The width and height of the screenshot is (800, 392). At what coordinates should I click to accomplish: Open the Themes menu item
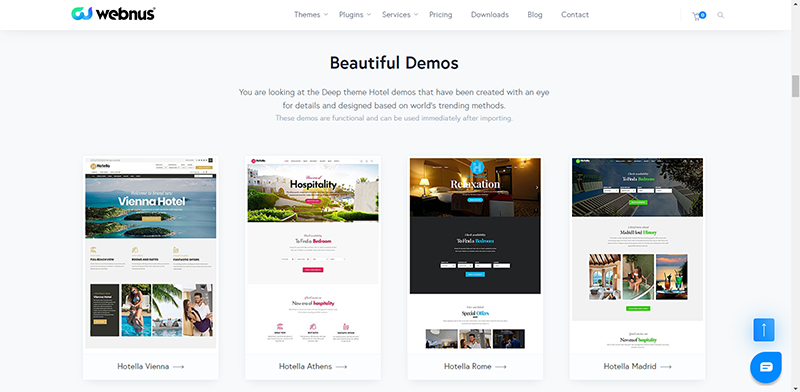(307, 15)
